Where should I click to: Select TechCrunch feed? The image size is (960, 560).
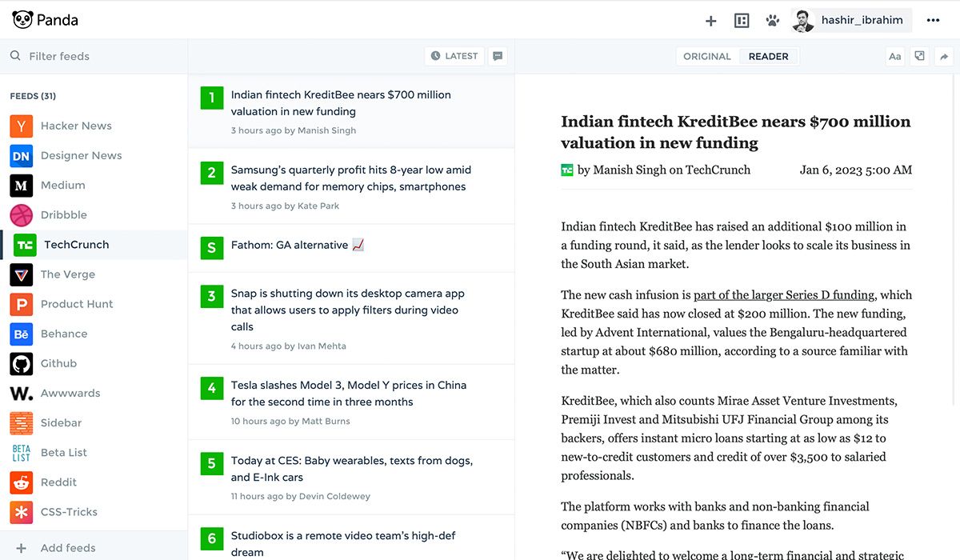click(x=94, y=245)
